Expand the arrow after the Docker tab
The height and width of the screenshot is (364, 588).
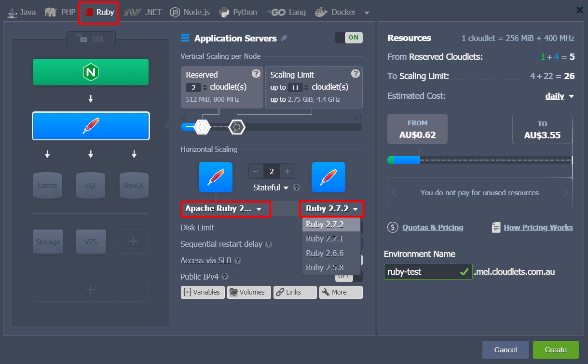click(366, 13)
